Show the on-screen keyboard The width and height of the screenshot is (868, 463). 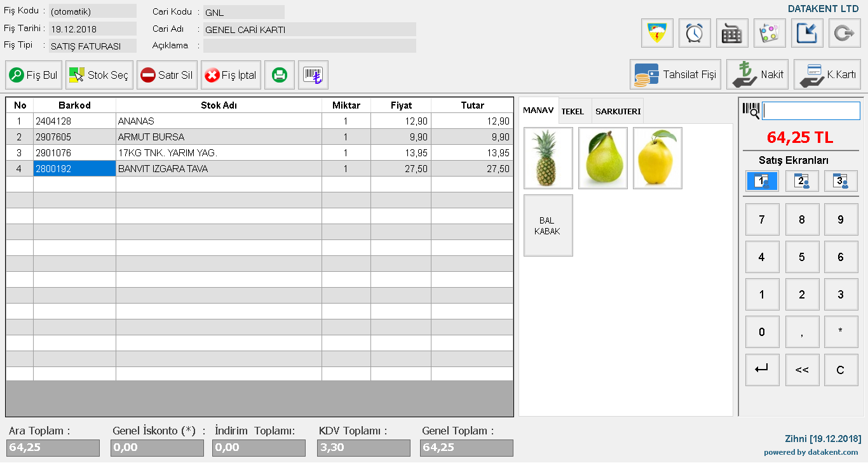pos(732,33)
